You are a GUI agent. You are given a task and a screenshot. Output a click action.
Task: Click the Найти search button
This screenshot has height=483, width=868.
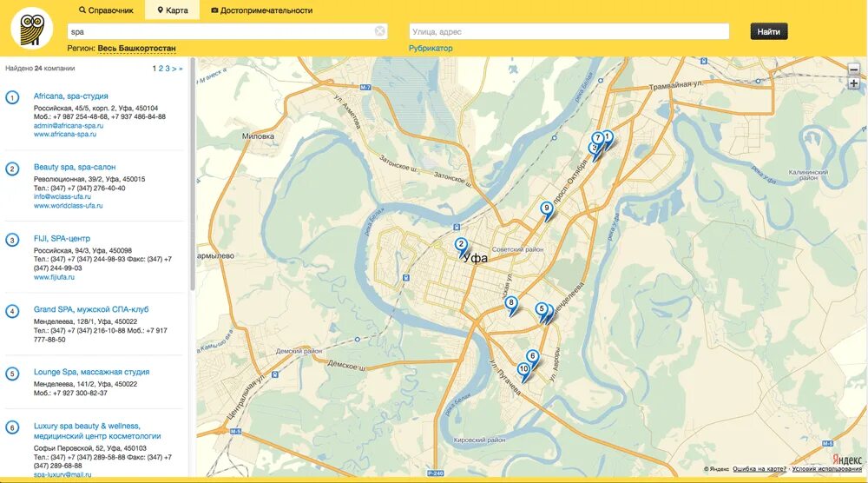pos(769,31)
